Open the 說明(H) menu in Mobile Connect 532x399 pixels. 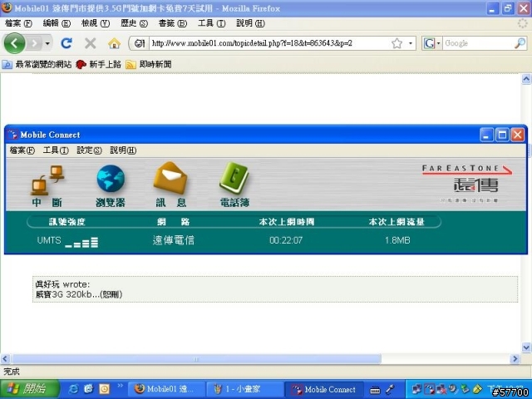pyautogui.click(x=123, y=150)
